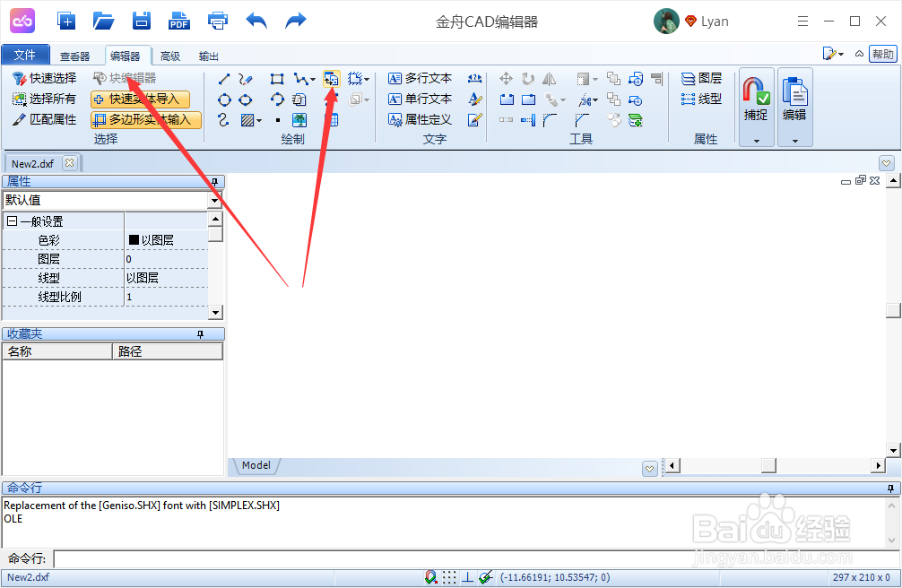
Task: Undo with the left blue arrow
Action: pos(256,22)
